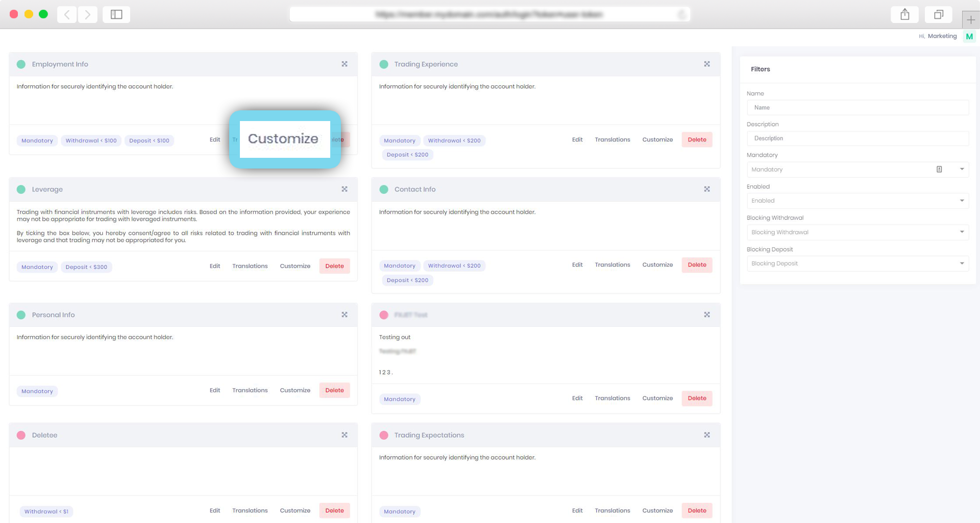Image resolution: width=980 pixels, height=523 pixels.
Task: Show all browser tabs overview
Action: tap(939, 14)
